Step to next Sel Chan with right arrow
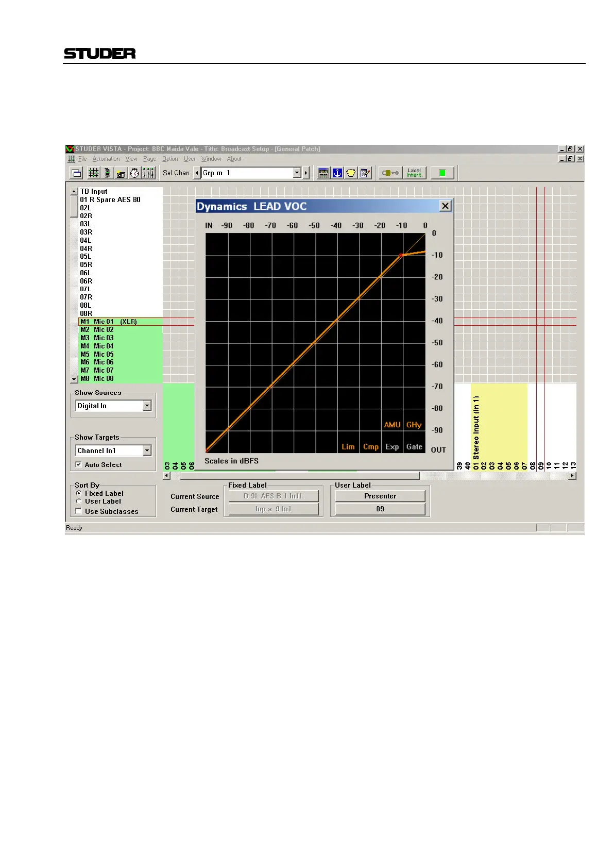This screenshot has height=868, width=613. tap(306, 173)
